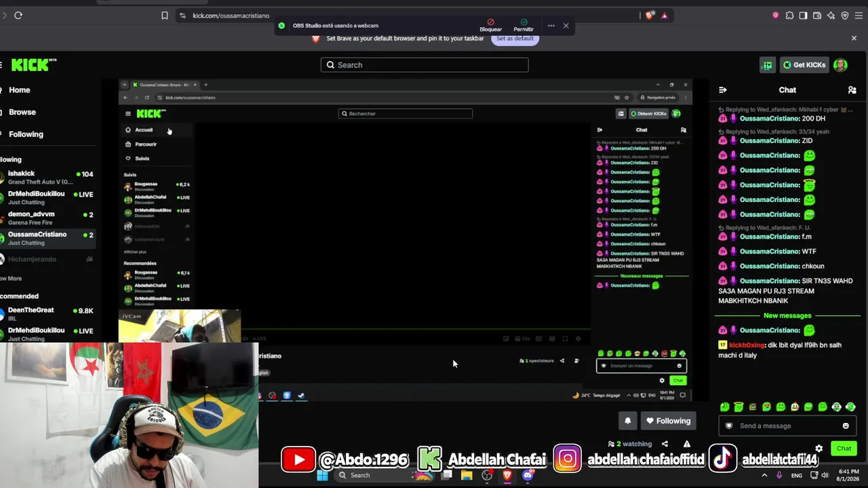Image resolution: width=868 pixels, height=488 pixels.
Task: Report the stream using the warning icon
Action: click(x=687, y=444)
